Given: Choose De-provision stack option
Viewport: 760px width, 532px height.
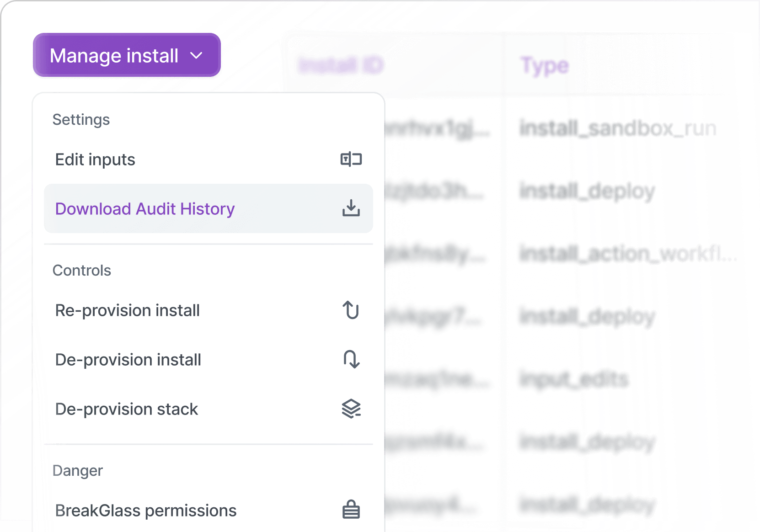Looking at the screenshot, I should pos(126,409).
